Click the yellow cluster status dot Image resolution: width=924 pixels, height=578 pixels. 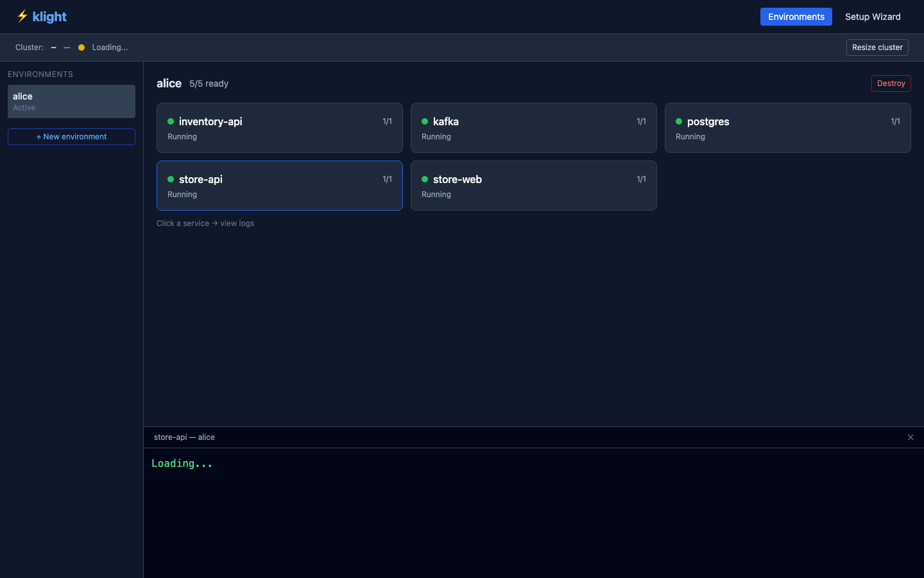[x=81, y=48]
